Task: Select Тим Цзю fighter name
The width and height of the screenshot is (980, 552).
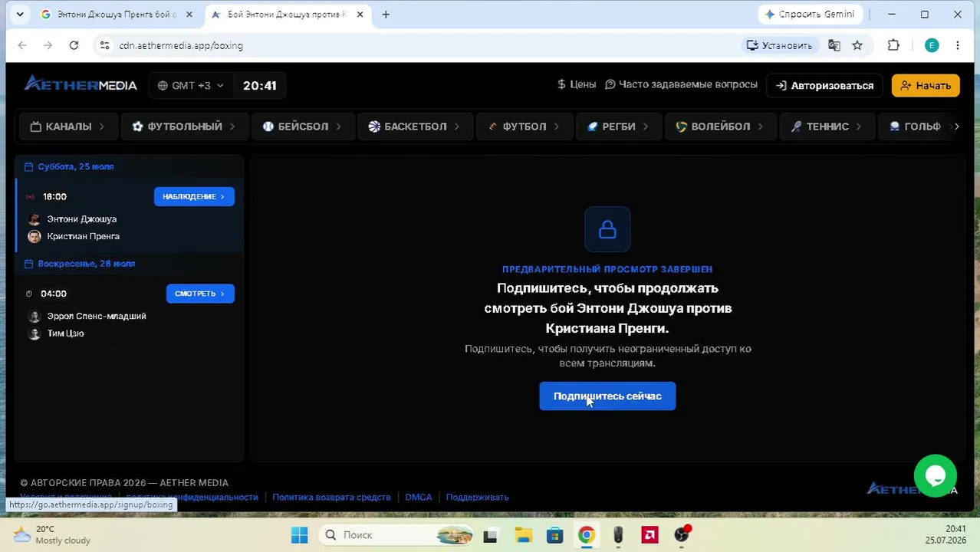Action: tap(66, 333)
